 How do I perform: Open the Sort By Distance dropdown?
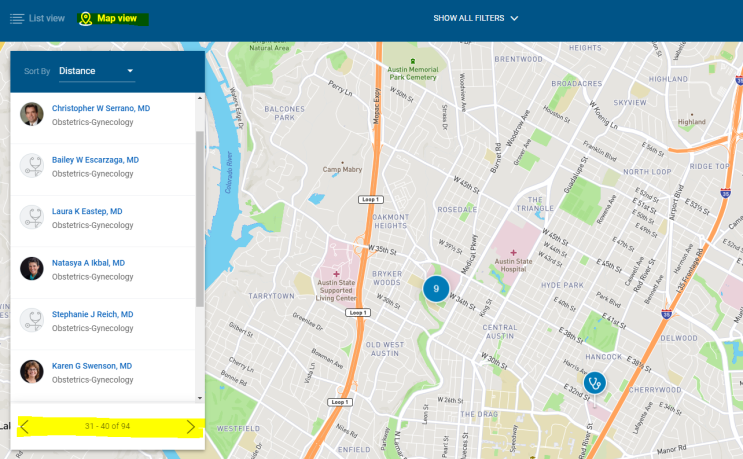[96, 71]
